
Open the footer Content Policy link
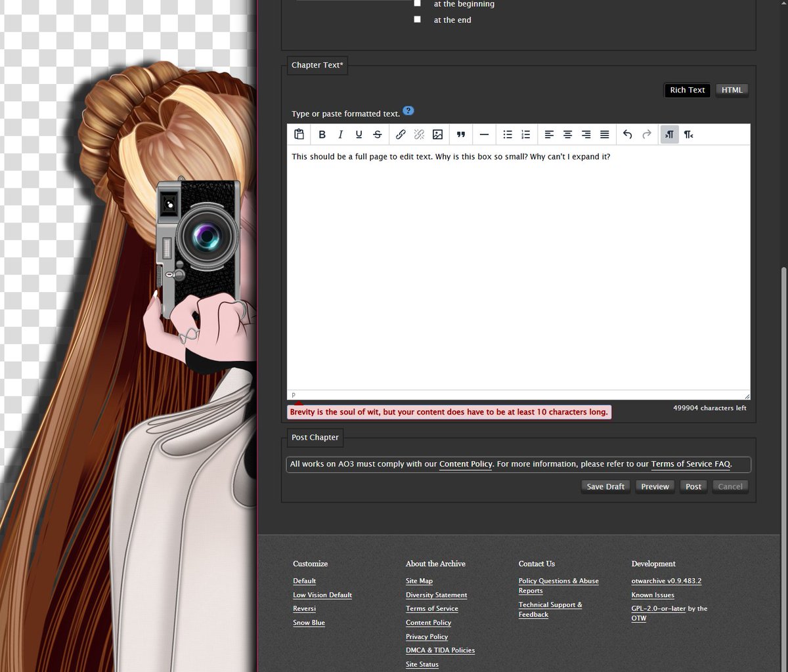coord(428,623)
